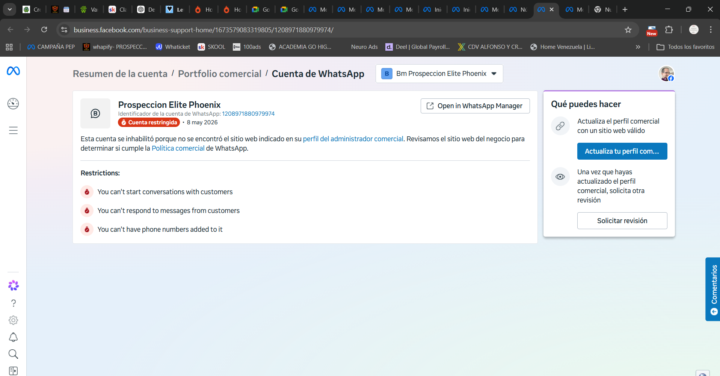Open the bookmarks apps grid icon
The image size is (720, 376).
9,47
